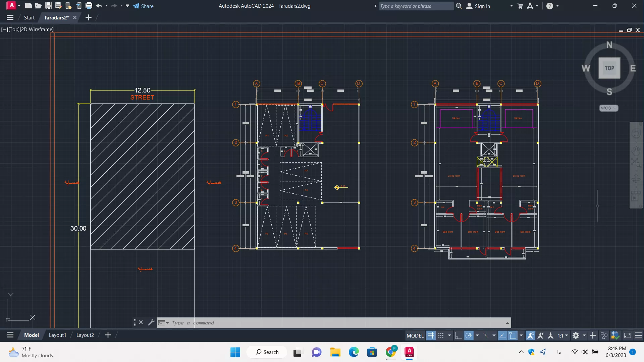This screenshot has width=644, height=362.
Task: Create a new drawing from Quick Access toolbar
Action: click(x=29, y=6)
